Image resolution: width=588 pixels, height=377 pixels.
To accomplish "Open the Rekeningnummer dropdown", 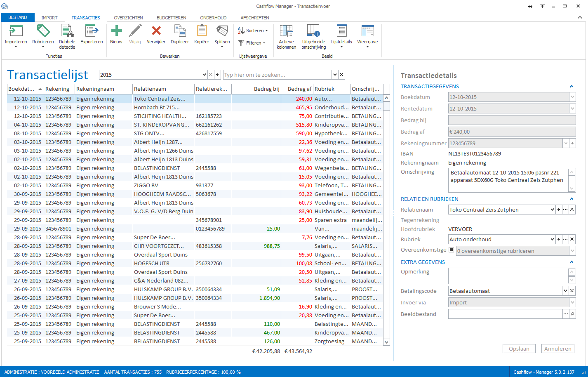I will [x=566, y=143].
